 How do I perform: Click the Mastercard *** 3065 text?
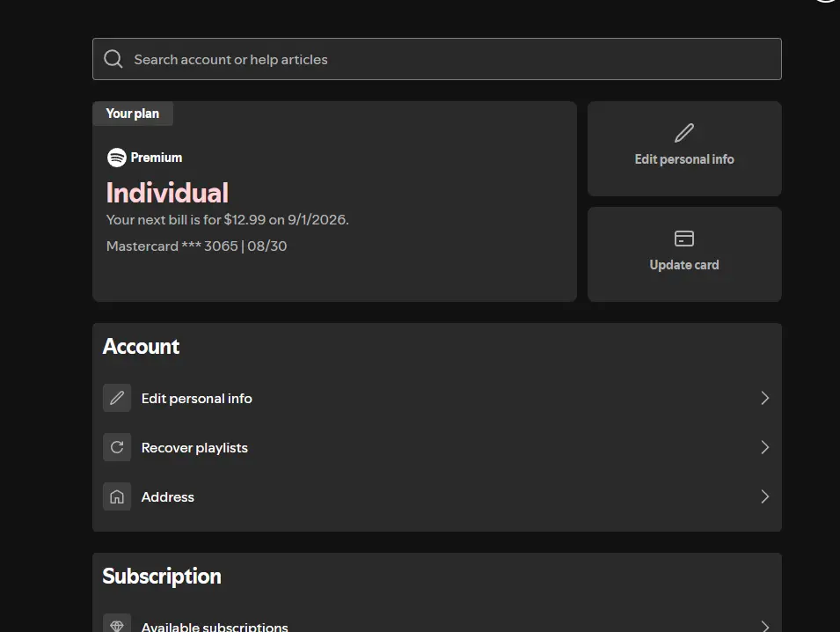click(196, 246)
